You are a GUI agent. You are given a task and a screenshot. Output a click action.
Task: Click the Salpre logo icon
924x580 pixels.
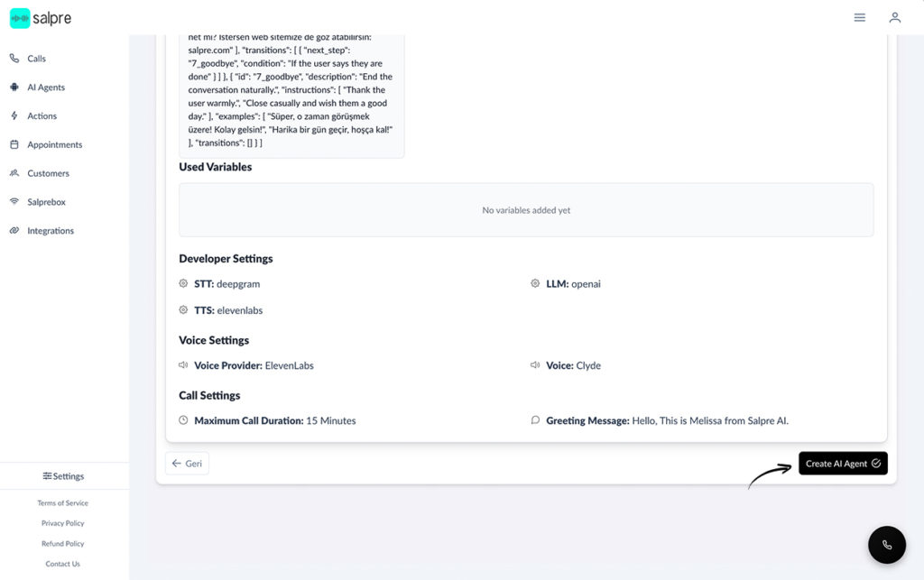[20, 18]
